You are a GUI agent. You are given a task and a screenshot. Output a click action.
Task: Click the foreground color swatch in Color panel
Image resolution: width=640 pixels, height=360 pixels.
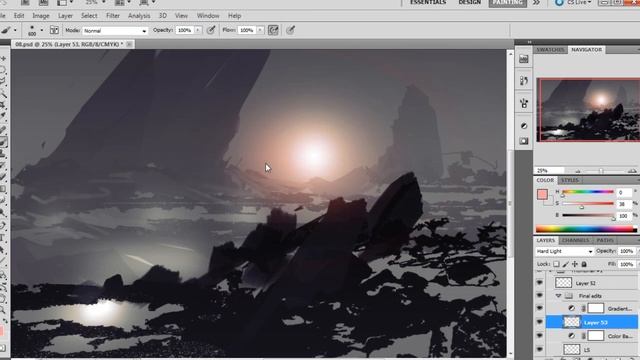coord(542,194)
